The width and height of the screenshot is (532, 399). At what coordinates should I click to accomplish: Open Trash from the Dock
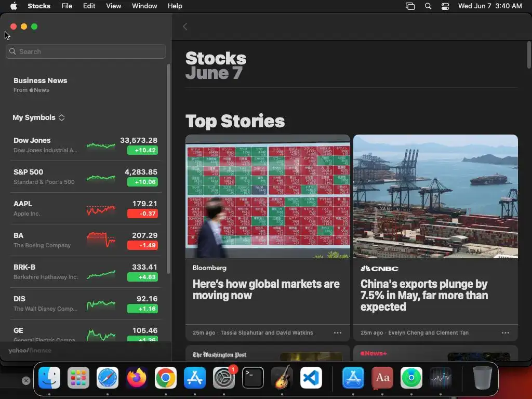click(x=483, y=378)
